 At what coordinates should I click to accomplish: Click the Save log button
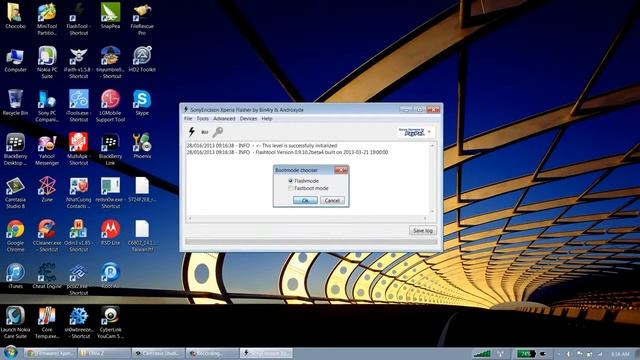[422, 231]
